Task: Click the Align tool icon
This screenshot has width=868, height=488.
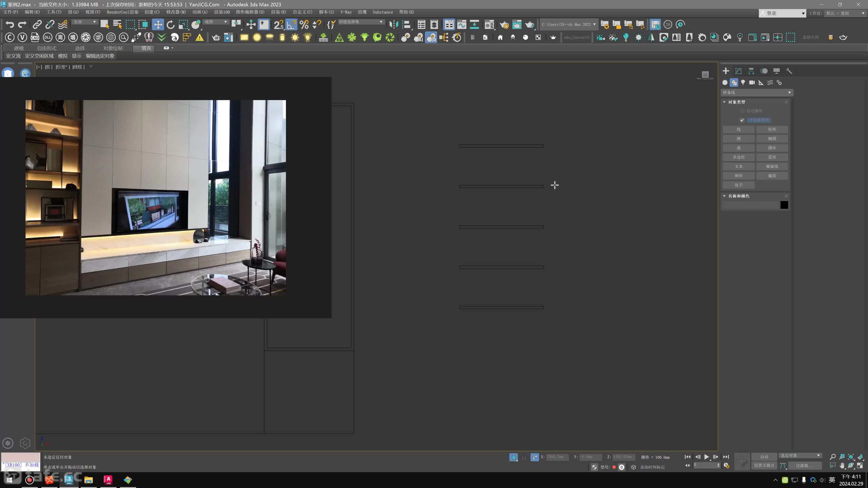Action: (x=406, y=24)
